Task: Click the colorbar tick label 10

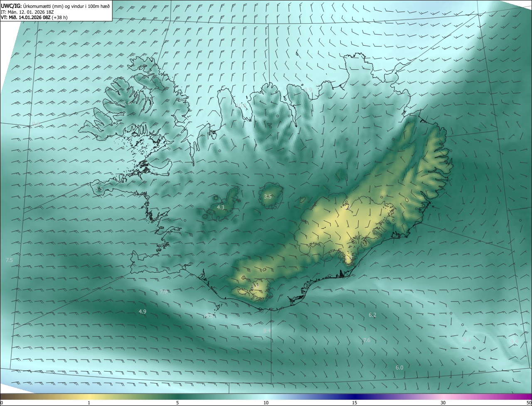Action: [266, 403]
